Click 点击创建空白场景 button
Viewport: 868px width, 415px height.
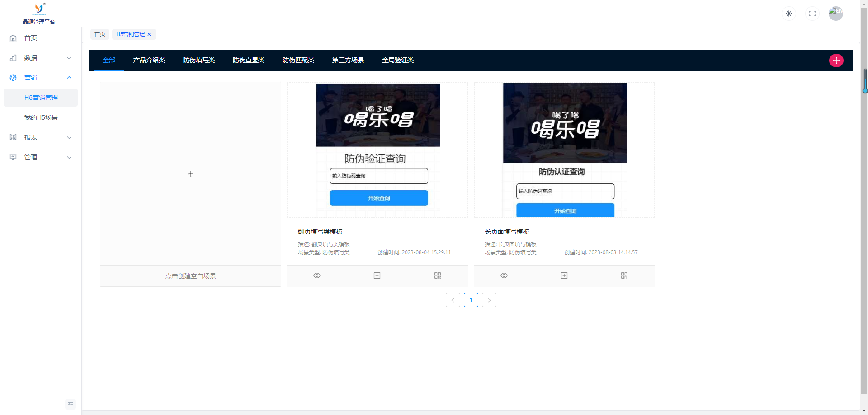[x=191, y=276]
